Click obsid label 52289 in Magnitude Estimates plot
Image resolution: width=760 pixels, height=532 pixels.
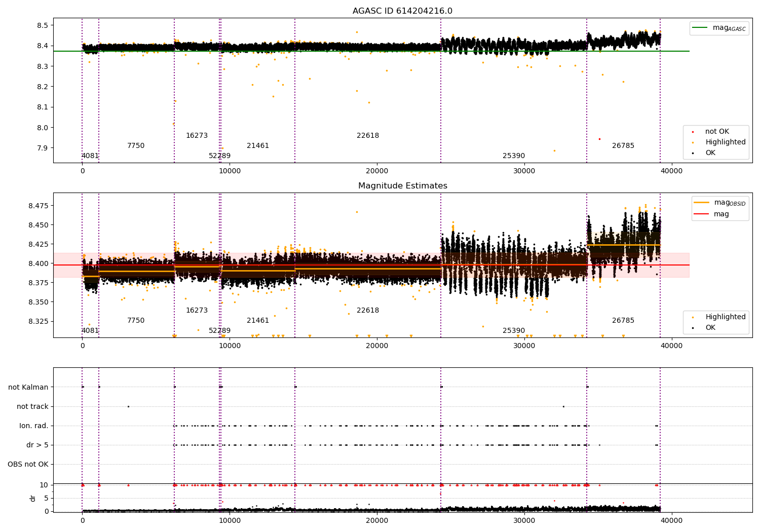click(219, 331)
